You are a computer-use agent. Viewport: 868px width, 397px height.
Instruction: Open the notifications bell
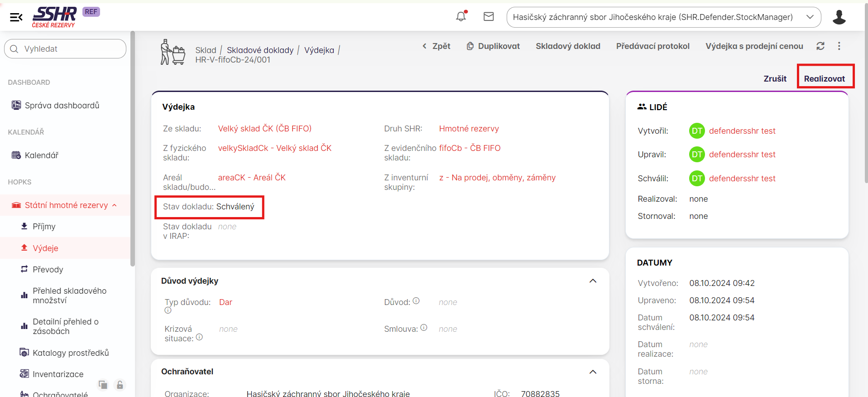click(x=461, y=17)
